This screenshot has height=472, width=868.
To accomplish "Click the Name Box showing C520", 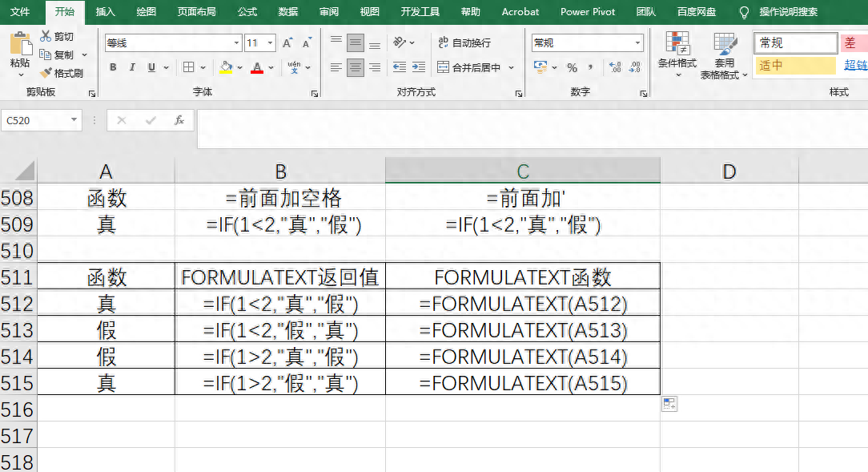I will click(35, 120).
